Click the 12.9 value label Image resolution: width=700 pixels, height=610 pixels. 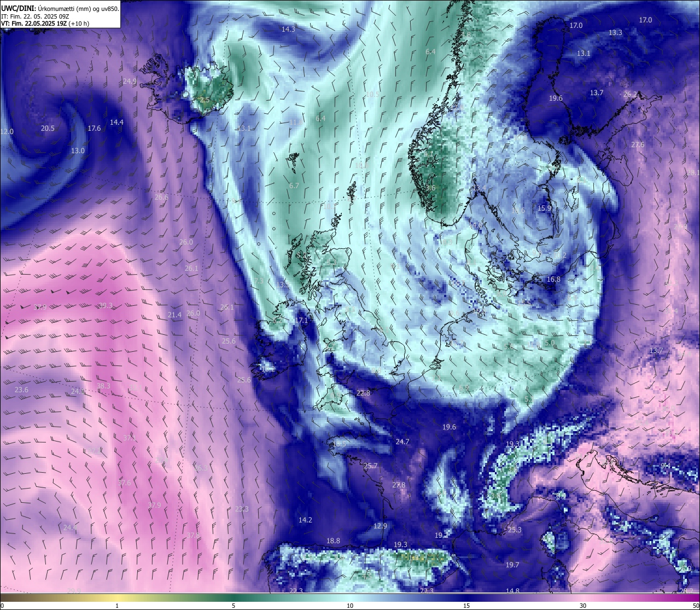[380, 526]
